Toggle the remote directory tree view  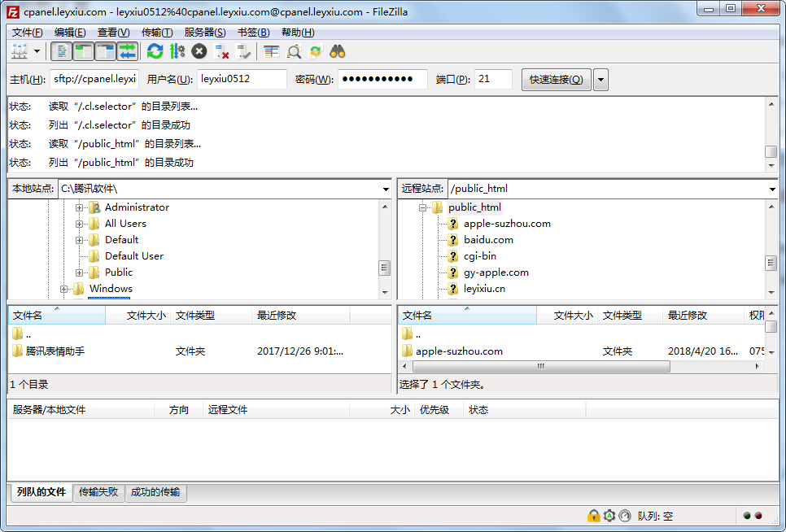106,51
